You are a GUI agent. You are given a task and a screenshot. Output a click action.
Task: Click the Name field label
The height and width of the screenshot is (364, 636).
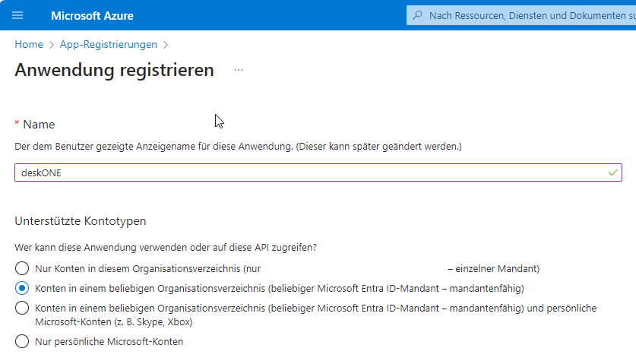click(39, 125)
